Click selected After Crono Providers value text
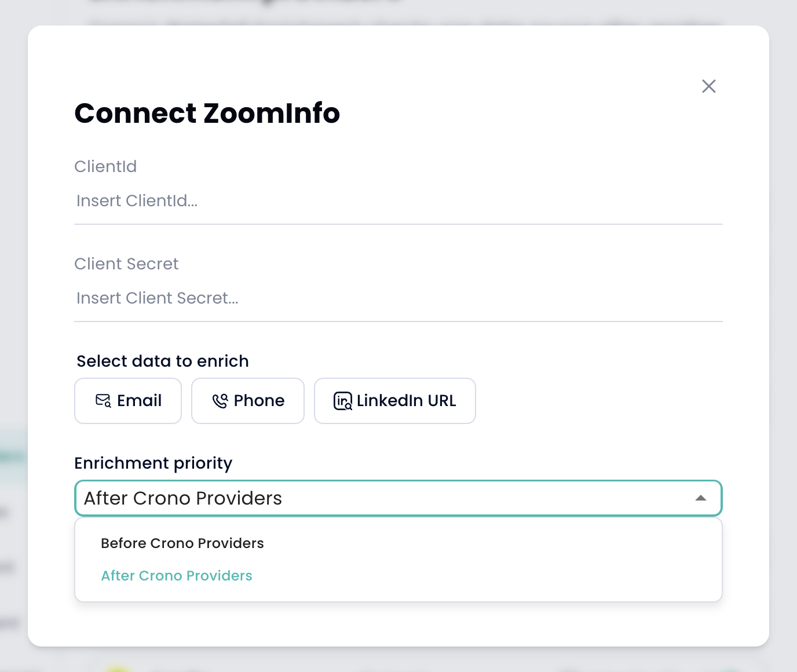 [x=183, y=498]
